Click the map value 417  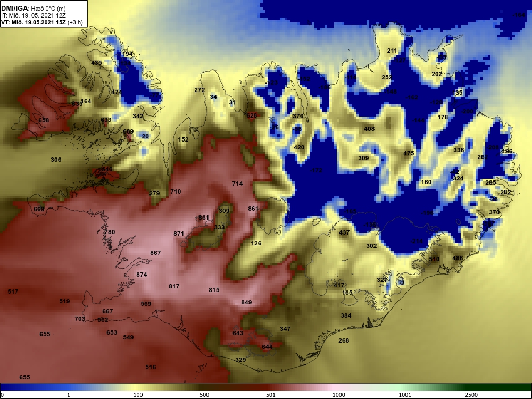338,285
